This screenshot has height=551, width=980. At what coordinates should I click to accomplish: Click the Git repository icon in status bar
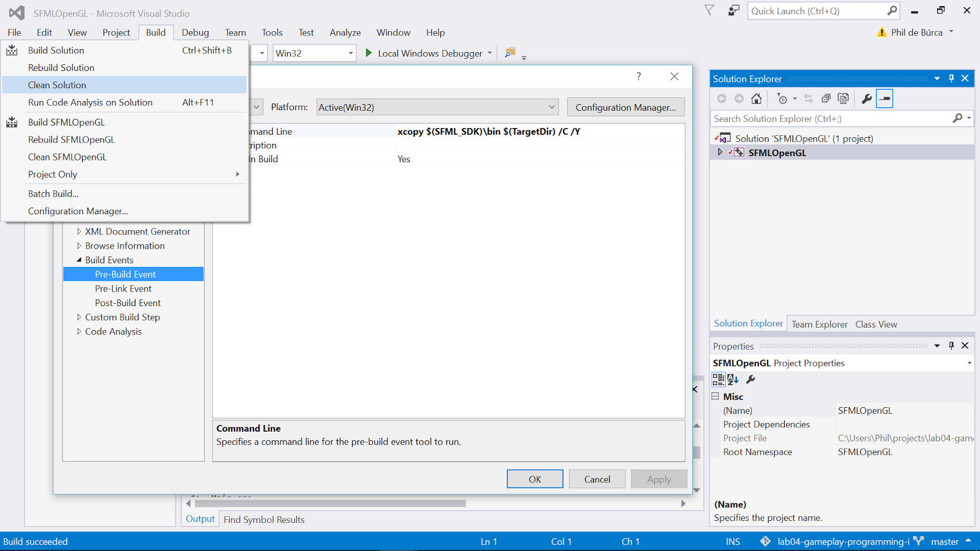765,541
